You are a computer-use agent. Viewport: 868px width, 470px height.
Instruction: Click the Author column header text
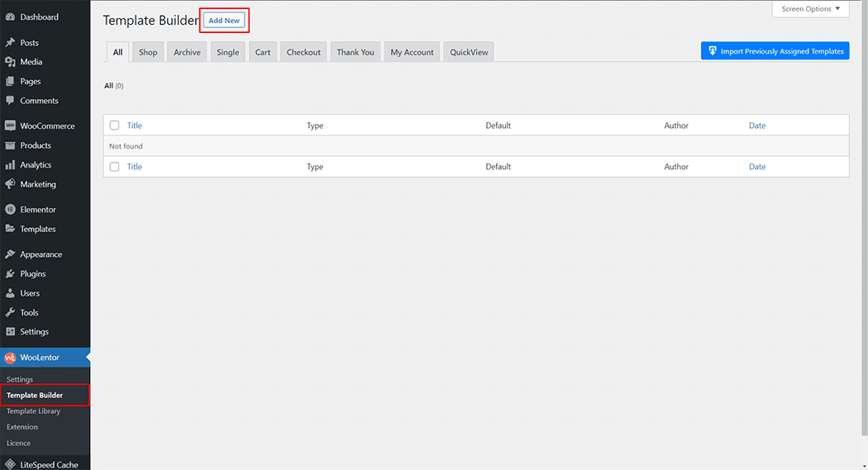point(676,126)
